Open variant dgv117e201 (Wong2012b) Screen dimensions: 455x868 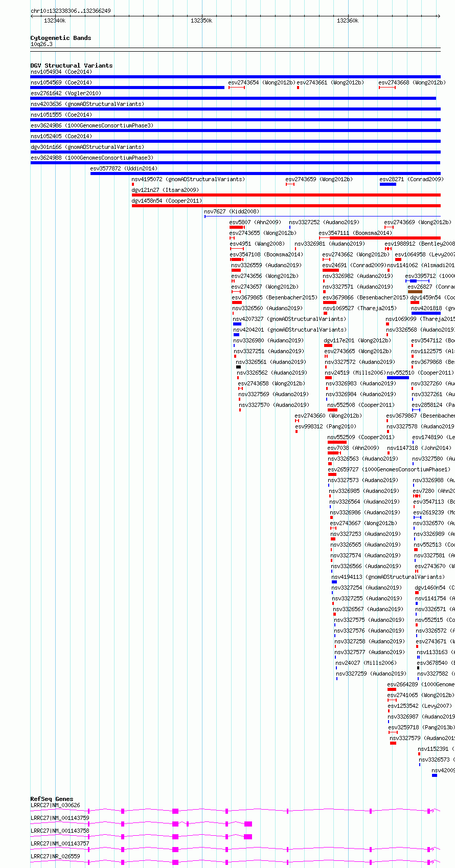[x=358, y=340]
